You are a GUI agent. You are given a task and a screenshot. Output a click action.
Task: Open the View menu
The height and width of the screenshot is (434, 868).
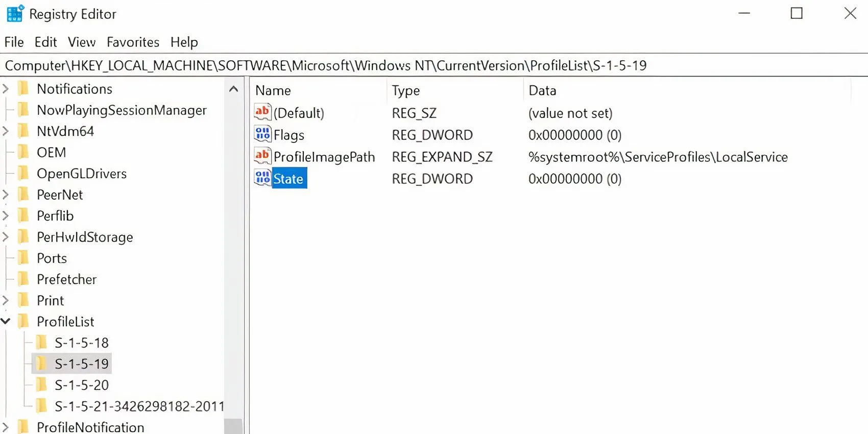tap(82, 42)
